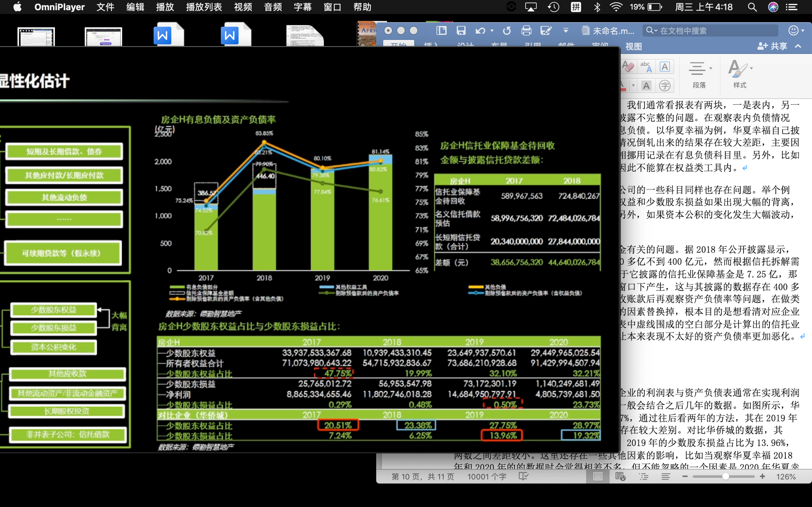Screen dimensions: 812x507
Task: Open Notification Center list icon
Action: pyautogui.click(x=792, y=7)
